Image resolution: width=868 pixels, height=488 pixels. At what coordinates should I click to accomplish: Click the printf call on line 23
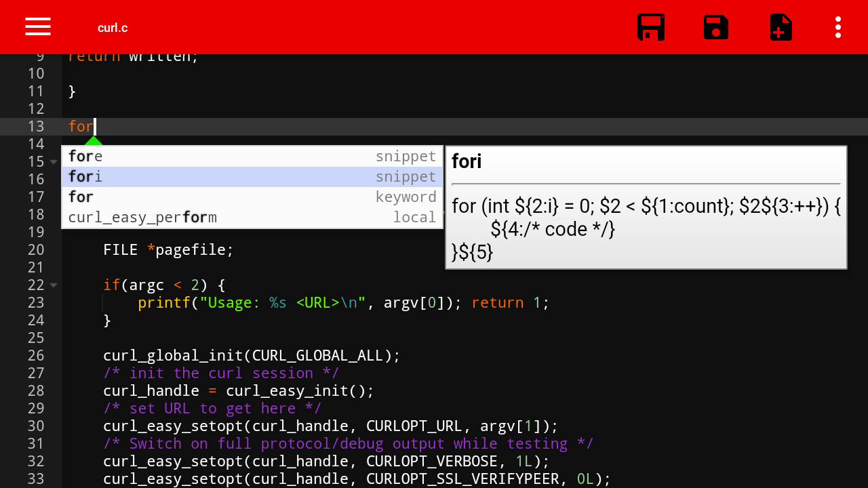click(163, 302)
